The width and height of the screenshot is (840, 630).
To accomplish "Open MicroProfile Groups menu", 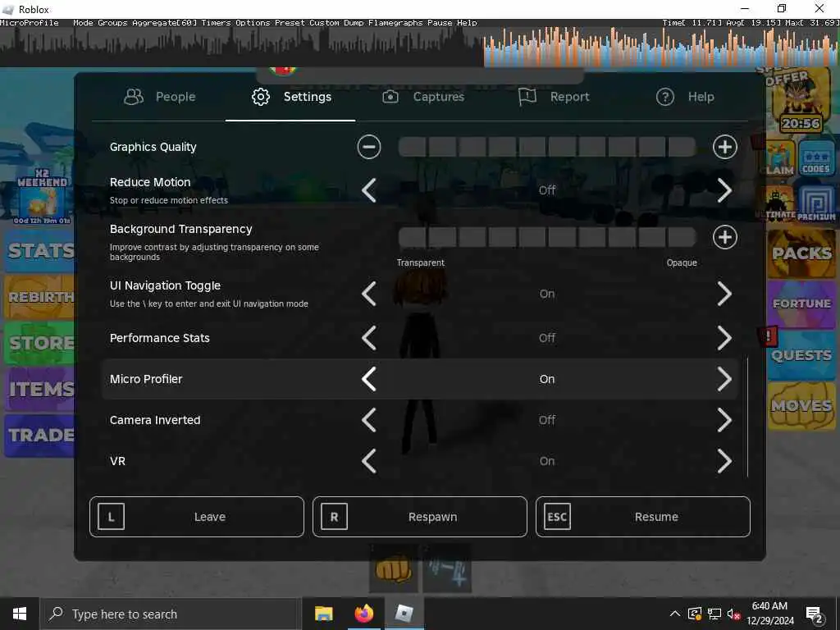I will [112, 22].
